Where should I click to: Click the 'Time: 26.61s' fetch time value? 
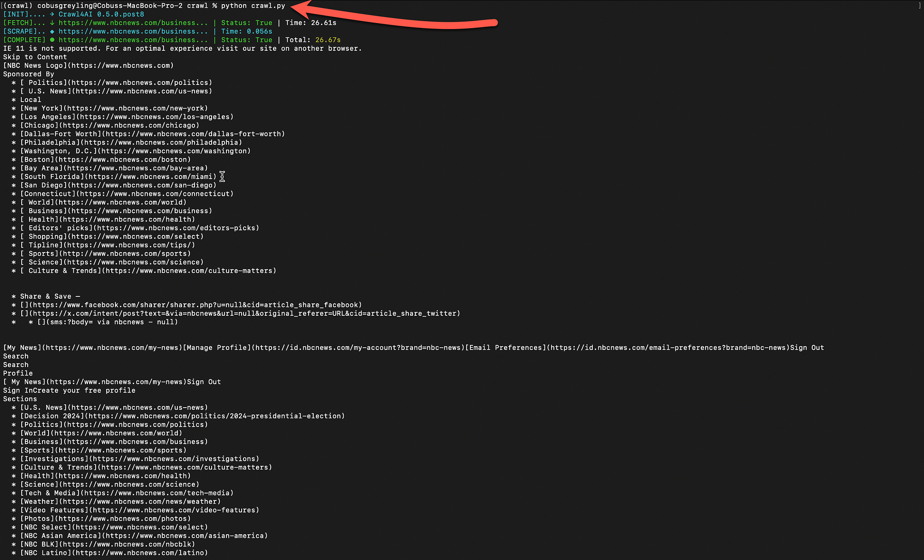click(311, 23)
